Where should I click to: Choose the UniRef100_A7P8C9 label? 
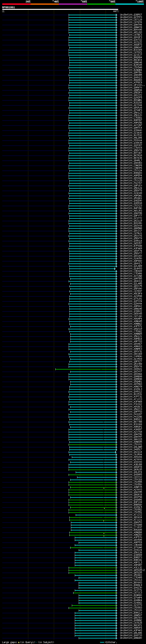click(131, 82)
